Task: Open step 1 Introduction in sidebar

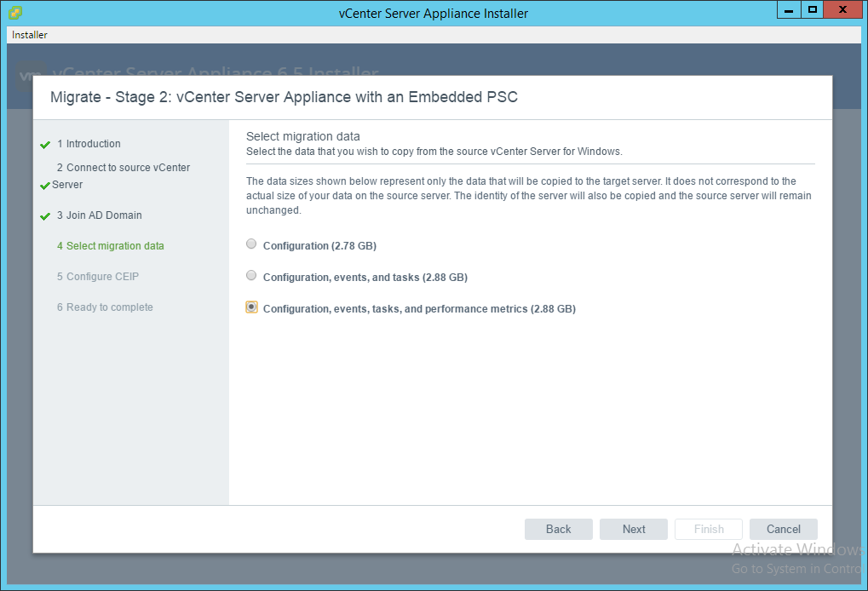Action: coord(89,144)
